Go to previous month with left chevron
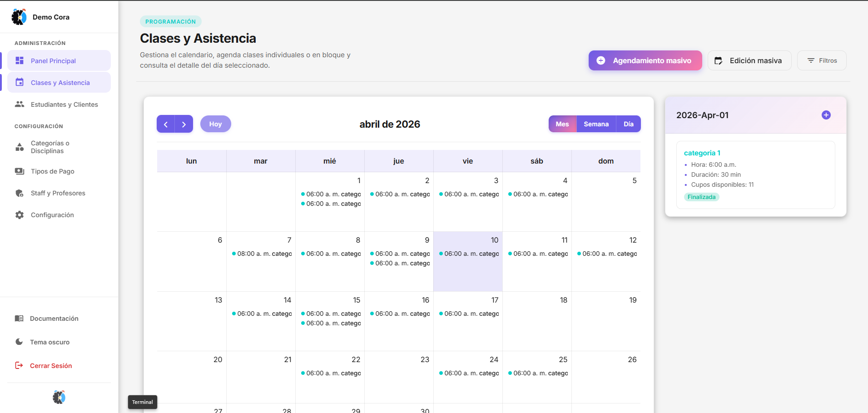868x413 pixels. tap(165, 124)
